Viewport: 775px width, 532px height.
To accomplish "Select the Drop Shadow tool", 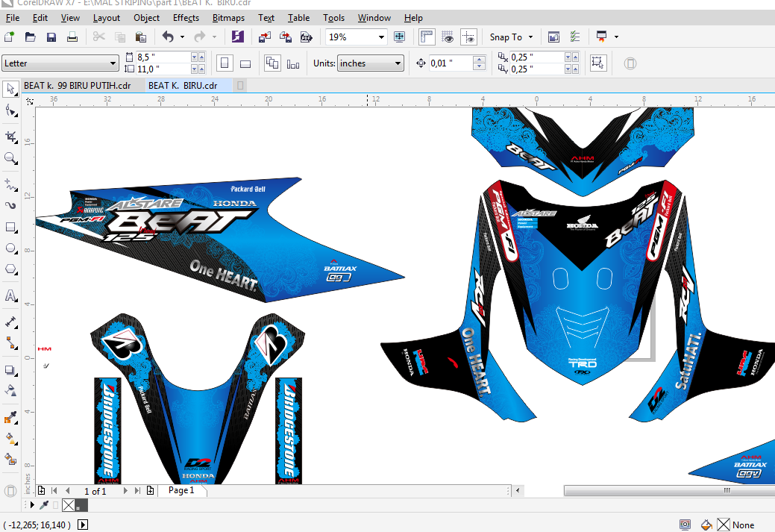I will pyautogui.click(x=10, y=370).
